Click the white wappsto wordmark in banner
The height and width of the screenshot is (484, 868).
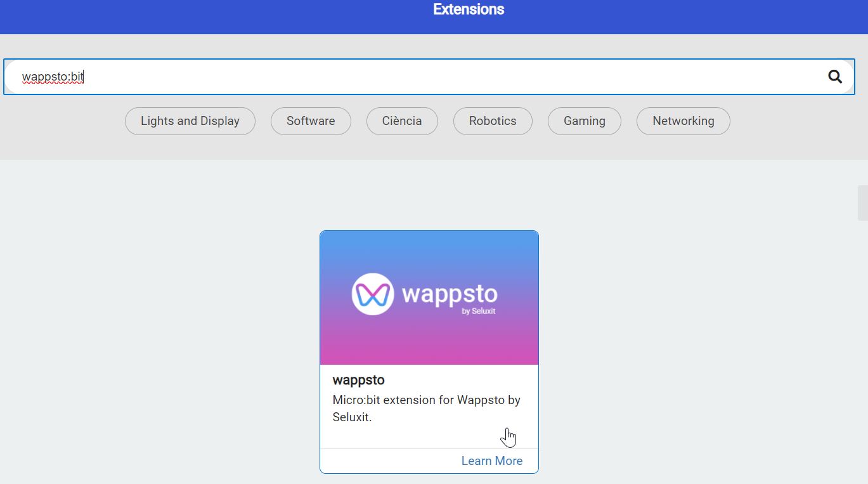tap(449, 294)
